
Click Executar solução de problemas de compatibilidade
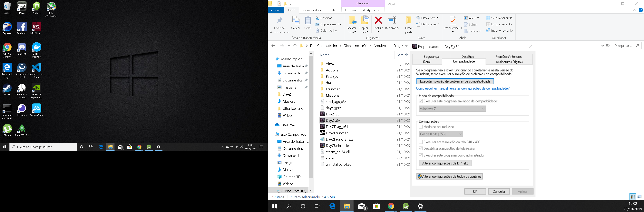coord(455,81)
